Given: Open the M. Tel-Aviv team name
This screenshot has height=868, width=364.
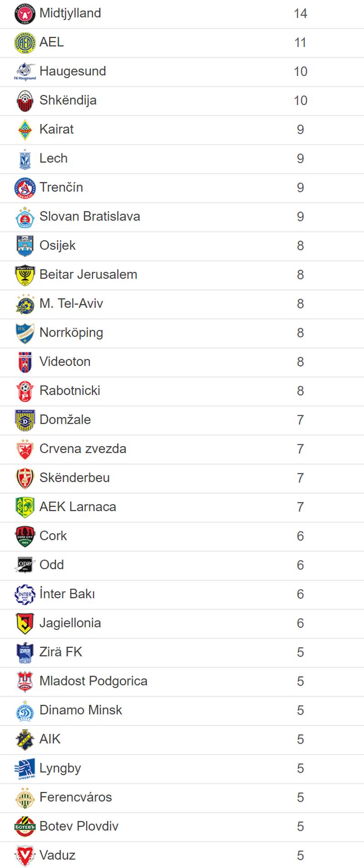Looking at the screenshot, I should [71, 304].
